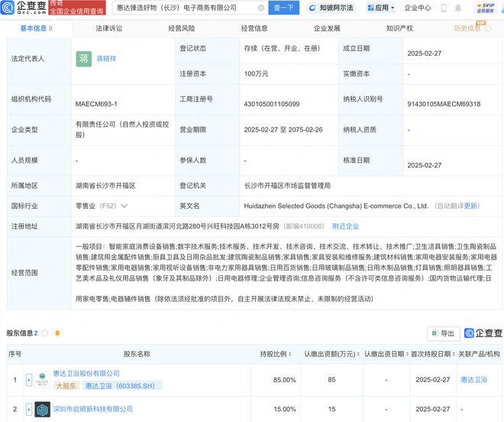Image resolution: width=504 pixels, height=422 pixels.
Task: Open the 附近企业 link
Action: click(345, 226)
